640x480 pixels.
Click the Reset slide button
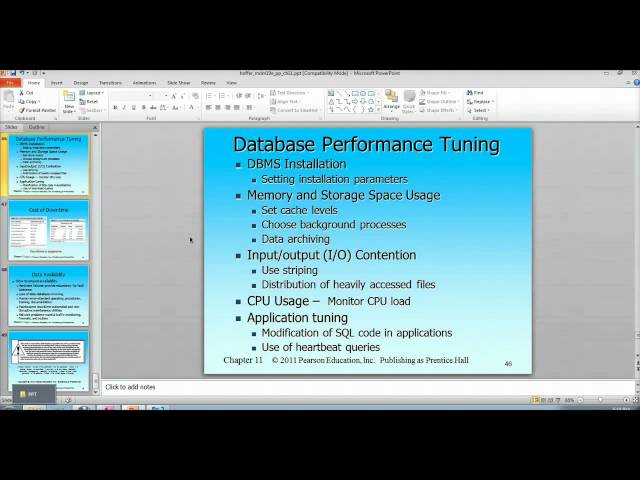tap(89, 102)
